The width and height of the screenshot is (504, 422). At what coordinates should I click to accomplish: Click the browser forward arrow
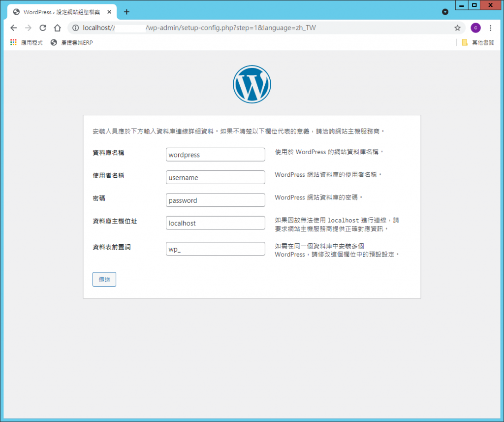[28, 28]
